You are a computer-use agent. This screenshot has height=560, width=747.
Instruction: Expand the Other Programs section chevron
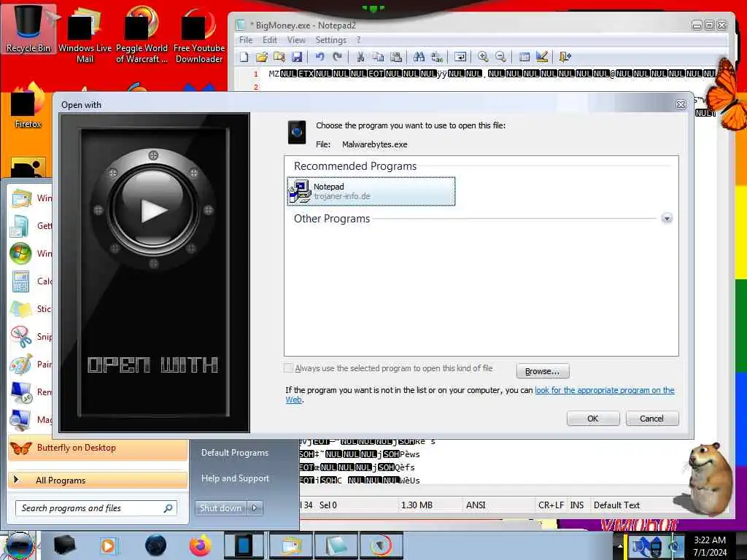(x=667, y=219)
